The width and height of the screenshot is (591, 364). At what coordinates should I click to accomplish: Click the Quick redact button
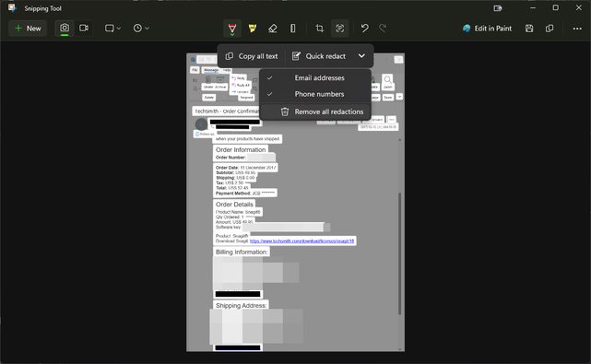coord(319,56)
